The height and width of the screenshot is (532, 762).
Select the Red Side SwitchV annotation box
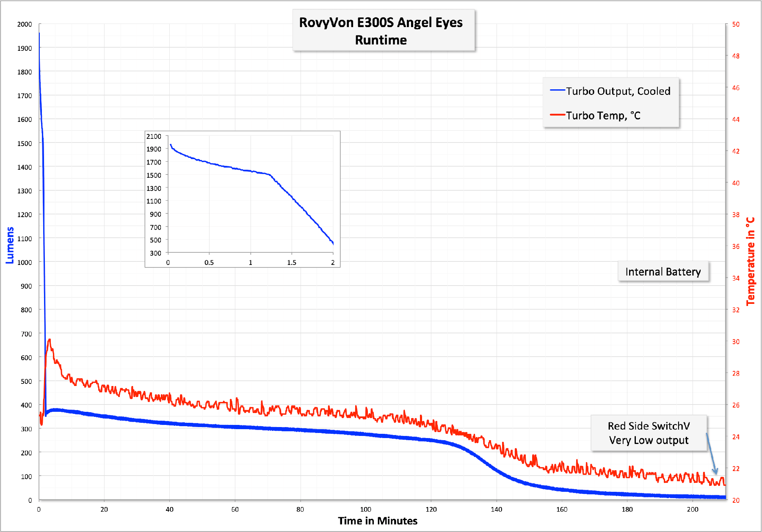tap(649, 433)
